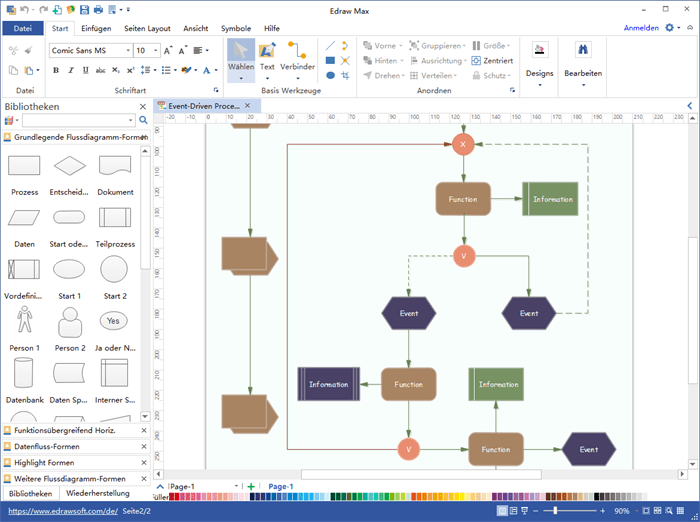This screenshot has height=522, width=700.
Task: Close the Event-Driven Process document tab
Action: [247, 106]
